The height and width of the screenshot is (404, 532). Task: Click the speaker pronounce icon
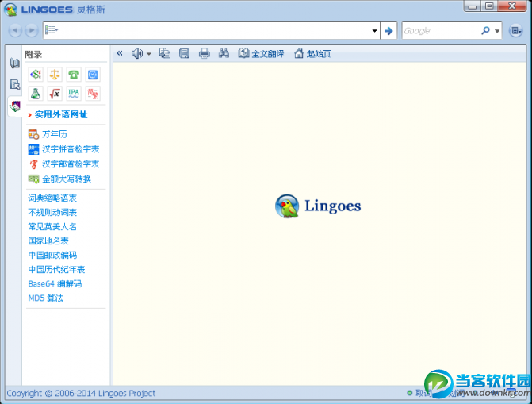137,53
